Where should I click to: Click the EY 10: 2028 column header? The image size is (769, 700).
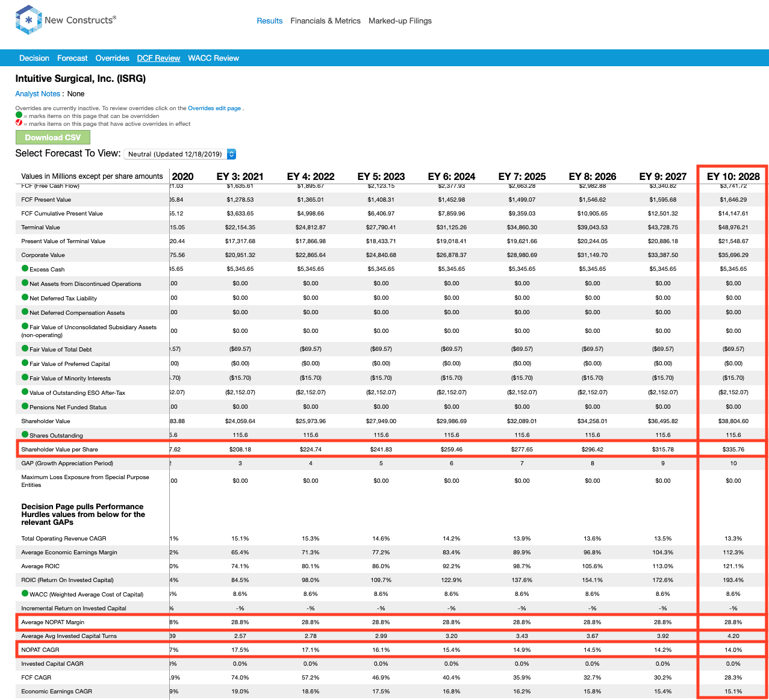(x=733, y=176)
